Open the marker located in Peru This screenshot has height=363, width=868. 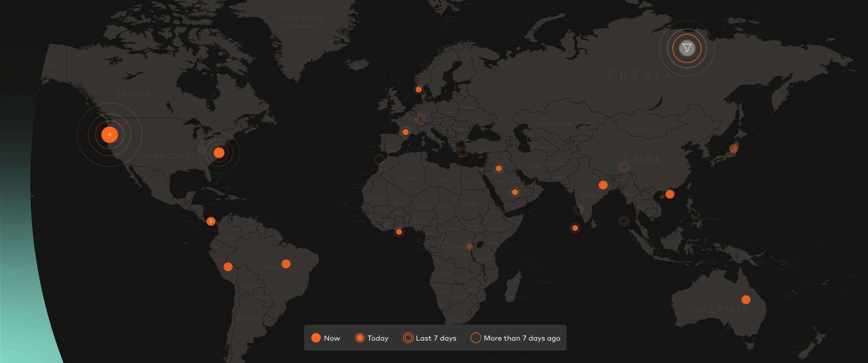click(x=228, y=267)
